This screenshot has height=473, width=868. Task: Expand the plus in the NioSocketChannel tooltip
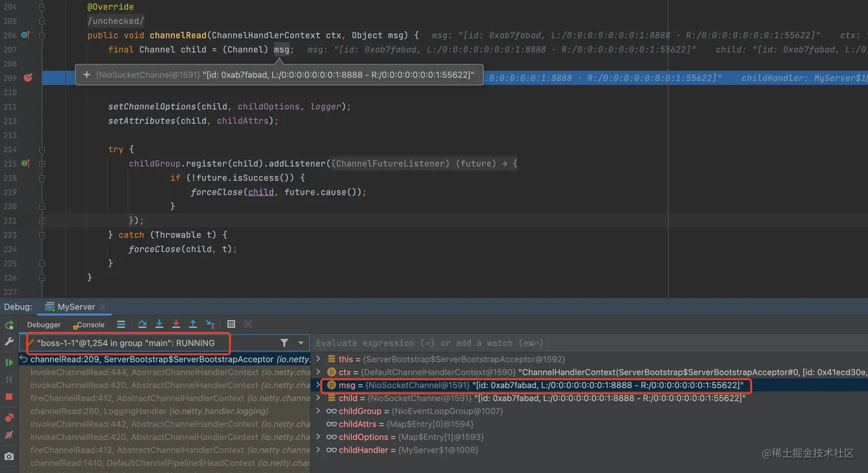click(x=87, y=75)
